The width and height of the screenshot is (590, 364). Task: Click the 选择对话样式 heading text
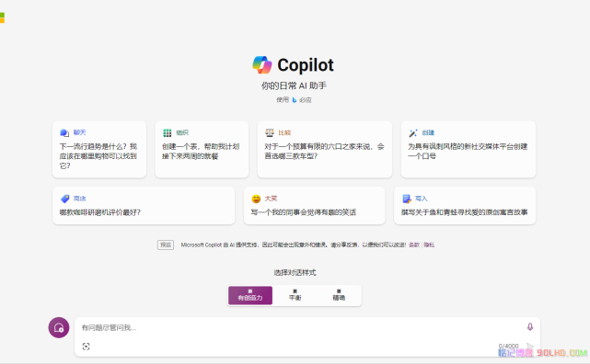[x=295, y=273]
